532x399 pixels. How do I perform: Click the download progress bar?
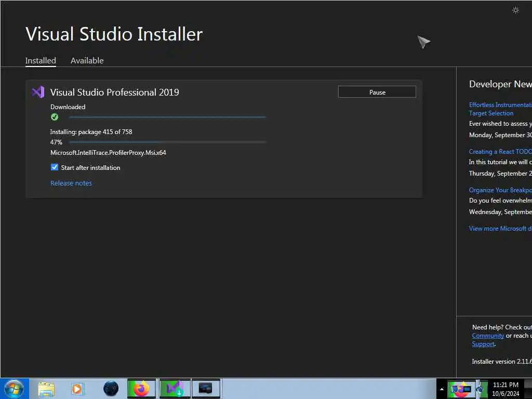pyautogui.click(x=168, y=117)
